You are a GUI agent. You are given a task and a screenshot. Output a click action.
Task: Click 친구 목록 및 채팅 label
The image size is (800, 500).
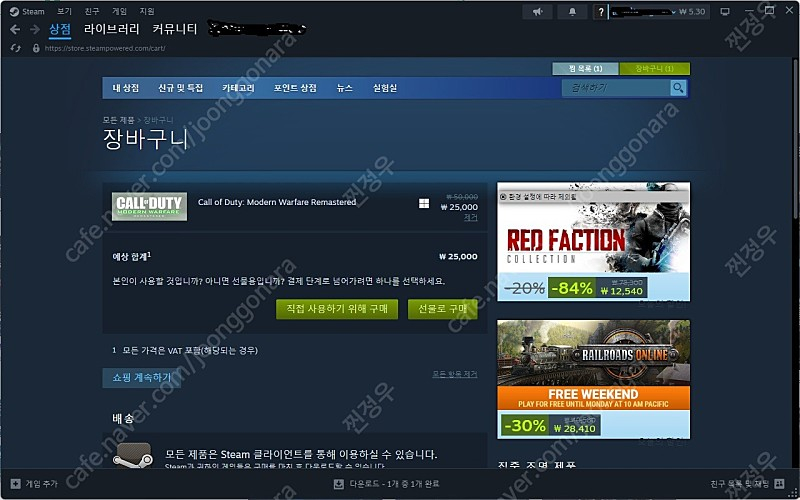(739, 484)
